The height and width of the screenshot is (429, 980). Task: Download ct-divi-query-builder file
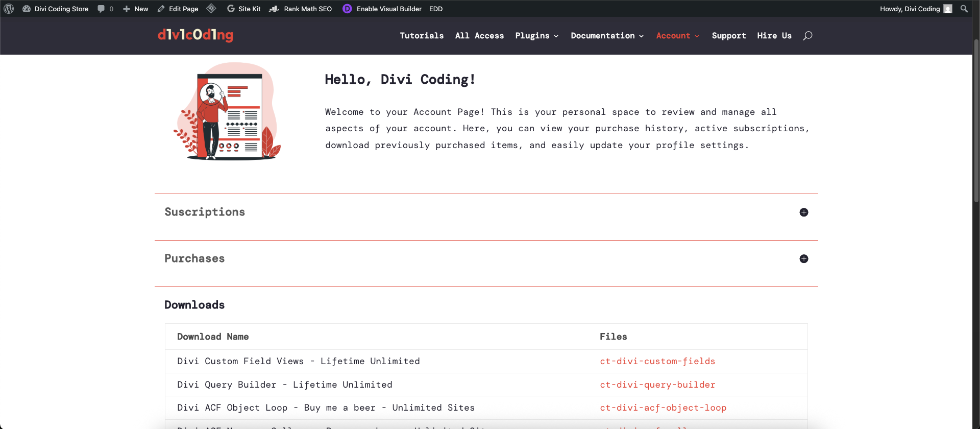tap(657, 385)
